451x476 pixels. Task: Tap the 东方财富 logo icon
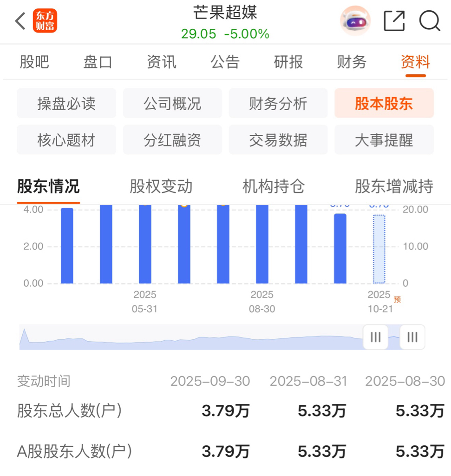click(x=45, y=20)
